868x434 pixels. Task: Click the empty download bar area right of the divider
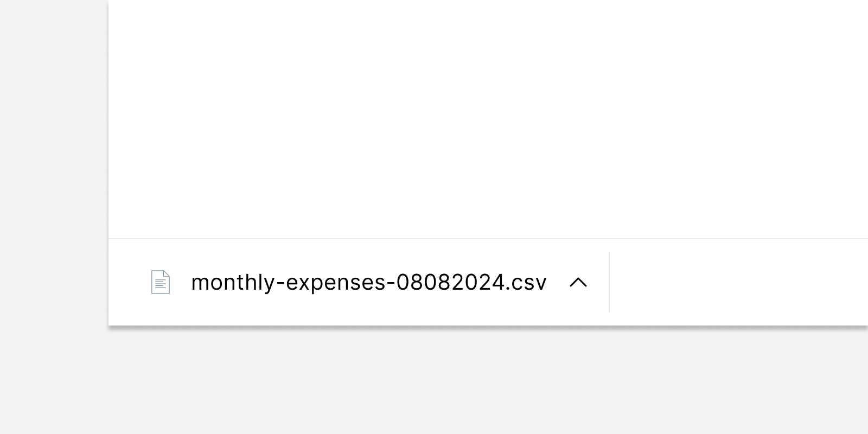click(x=738, y=282)
